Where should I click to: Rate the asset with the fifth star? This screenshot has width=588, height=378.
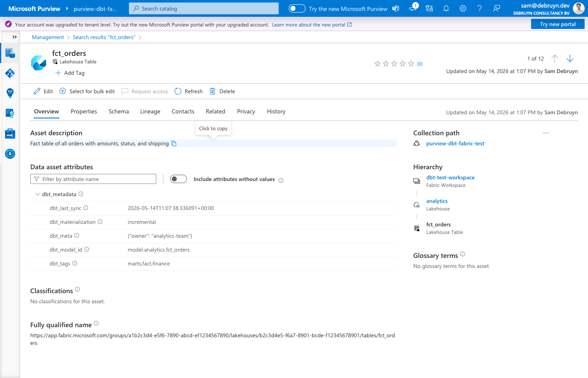[411, 63]
